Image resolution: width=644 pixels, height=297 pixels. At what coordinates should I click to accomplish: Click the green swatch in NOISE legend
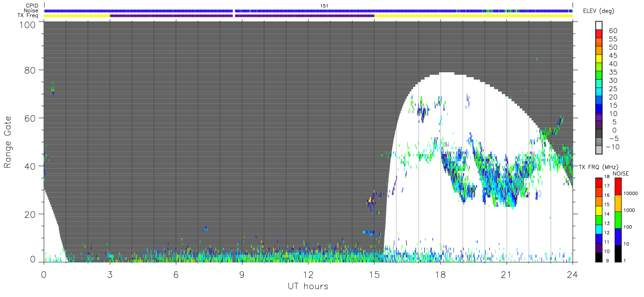pyautogui.click(x=618, y=220)
